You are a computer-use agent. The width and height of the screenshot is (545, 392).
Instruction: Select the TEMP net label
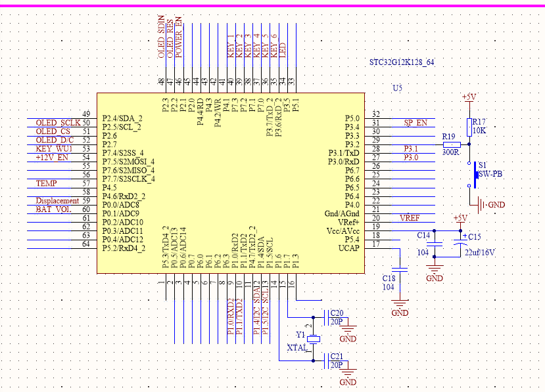pyautogui.click(x=46, y=183)
